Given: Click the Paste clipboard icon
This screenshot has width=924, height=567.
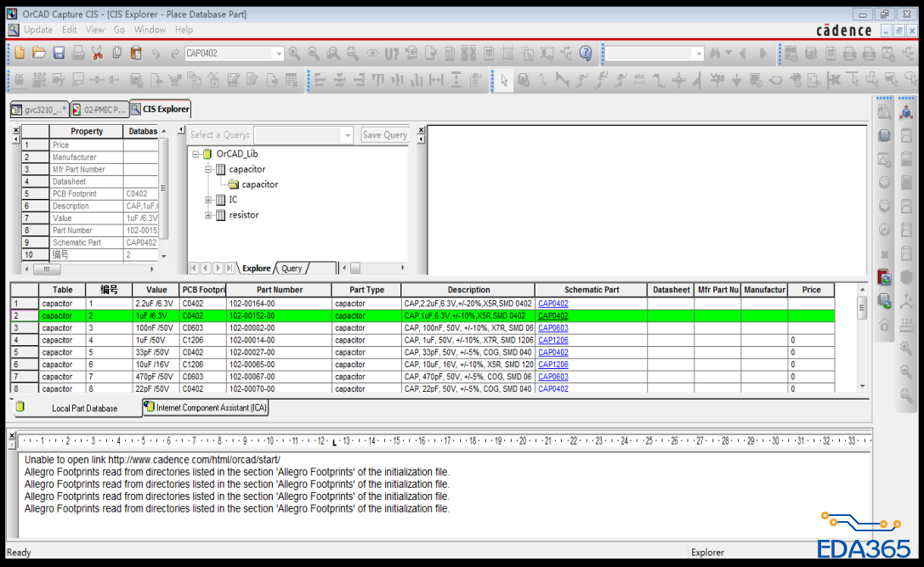Looking at the screenshot, I should point(136,54).
